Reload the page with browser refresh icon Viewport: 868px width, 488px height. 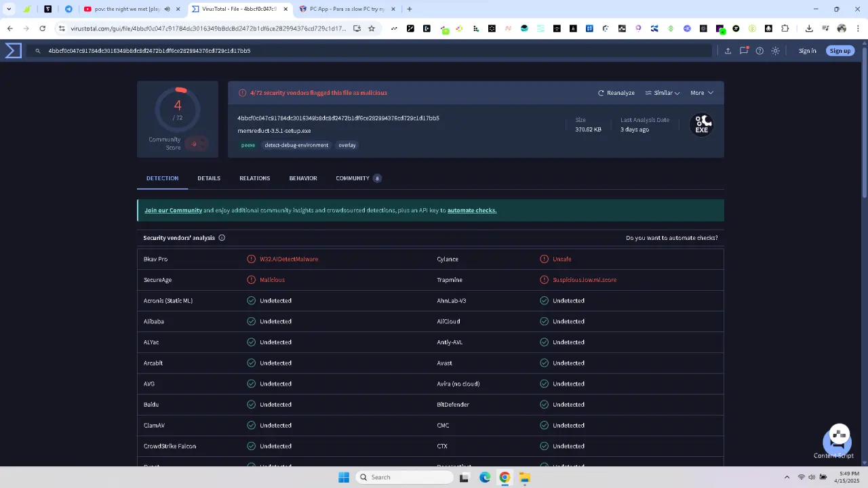[42, 28]
